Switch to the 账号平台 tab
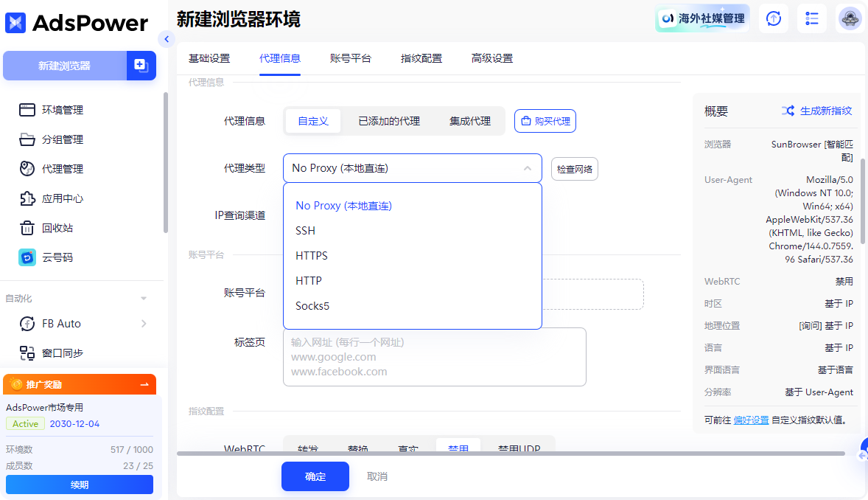Screen dimensions: 868x500 (x=351, y=58)
